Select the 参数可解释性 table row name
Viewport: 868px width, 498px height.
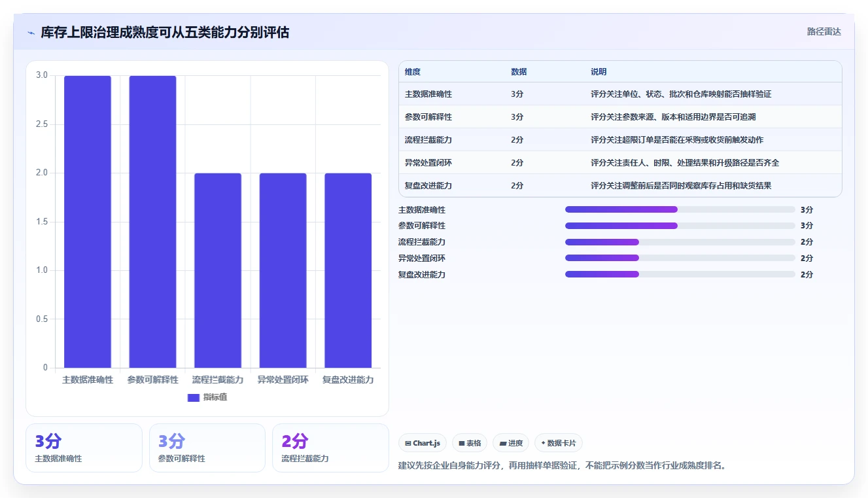pyautogui.click(x=428, y=117)
